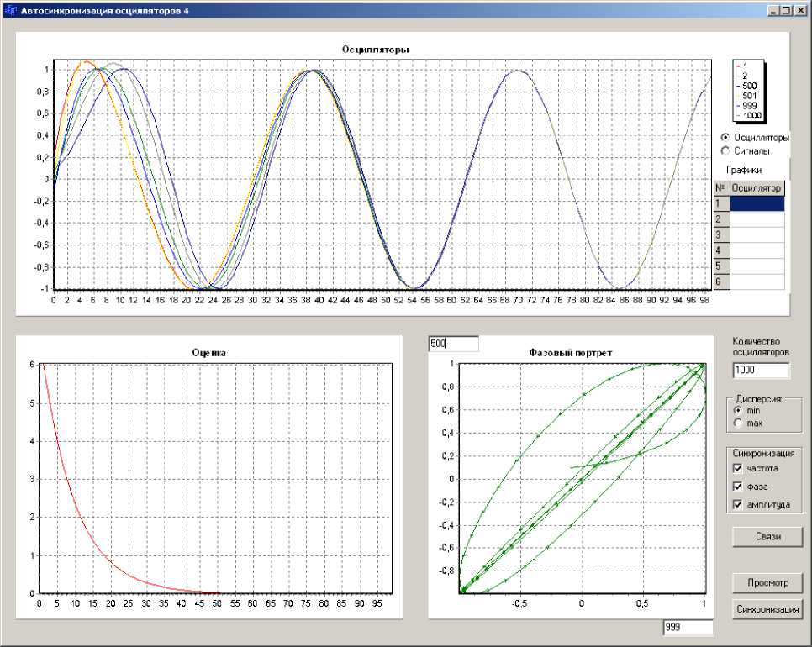Click the Количество осцилляторов field showing 1000
The image size is (812, 647).
coord(762,371)
